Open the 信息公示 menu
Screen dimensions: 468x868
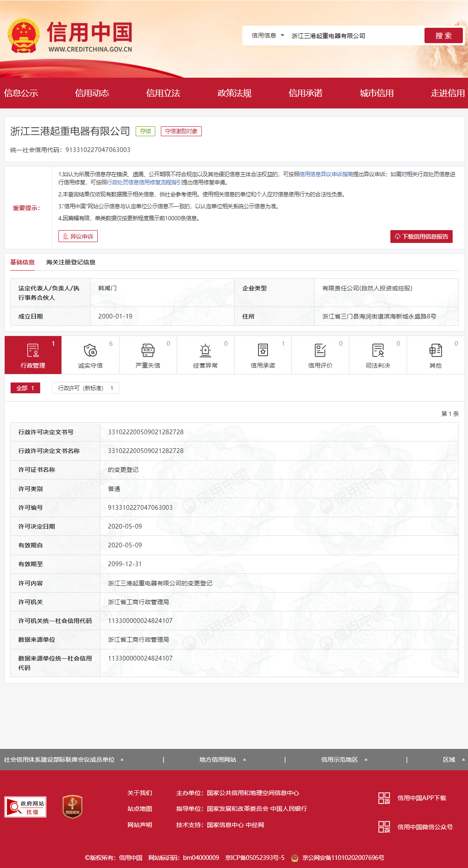click(21, 93)
